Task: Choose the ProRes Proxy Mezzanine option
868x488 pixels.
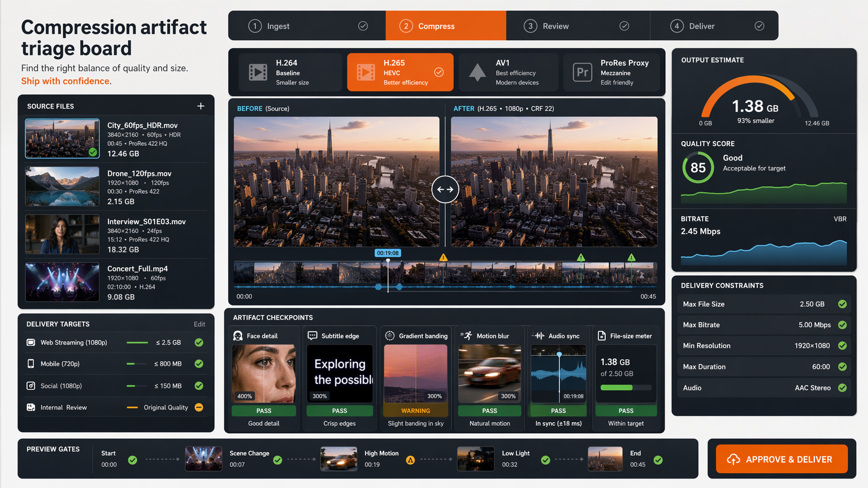Action: 611,72
